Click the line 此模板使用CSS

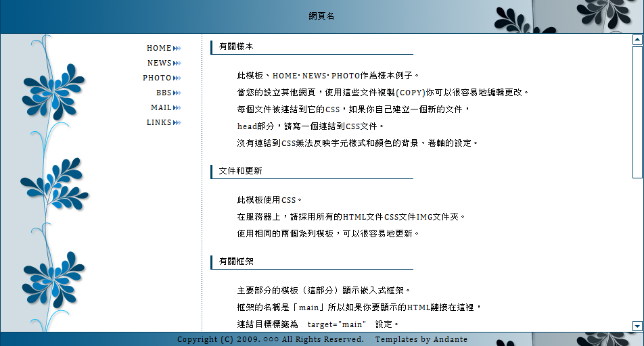coord(269,200)
